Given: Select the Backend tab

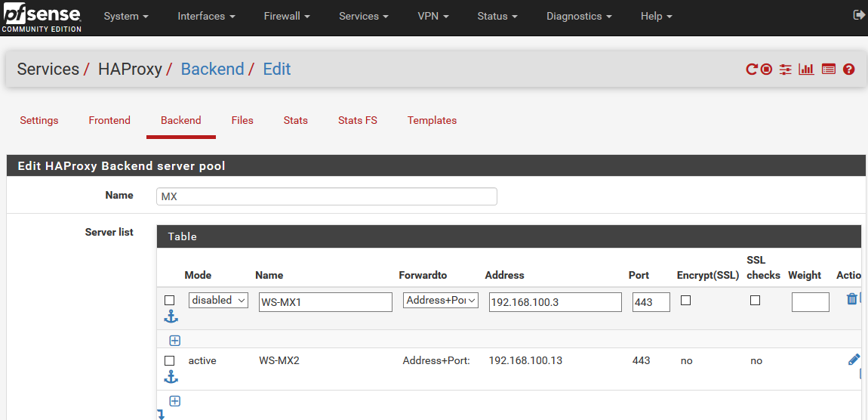Looking at the screenshot, I should [x=181, y=120].
